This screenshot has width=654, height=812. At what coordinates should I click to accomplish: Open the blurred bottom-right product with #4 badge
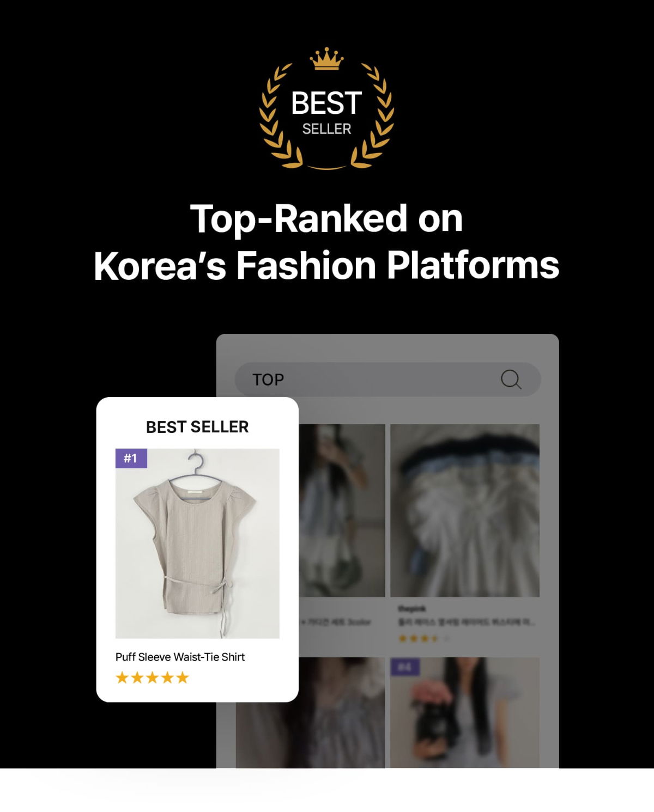pos(465,712)
